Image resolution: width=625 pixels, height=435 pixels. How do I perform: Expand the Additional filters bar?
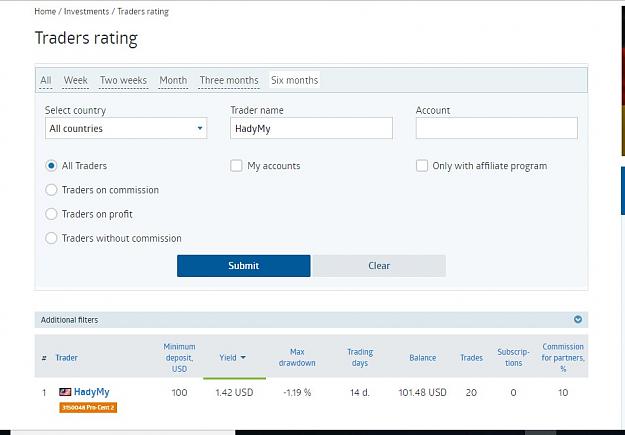coord(311,320)
